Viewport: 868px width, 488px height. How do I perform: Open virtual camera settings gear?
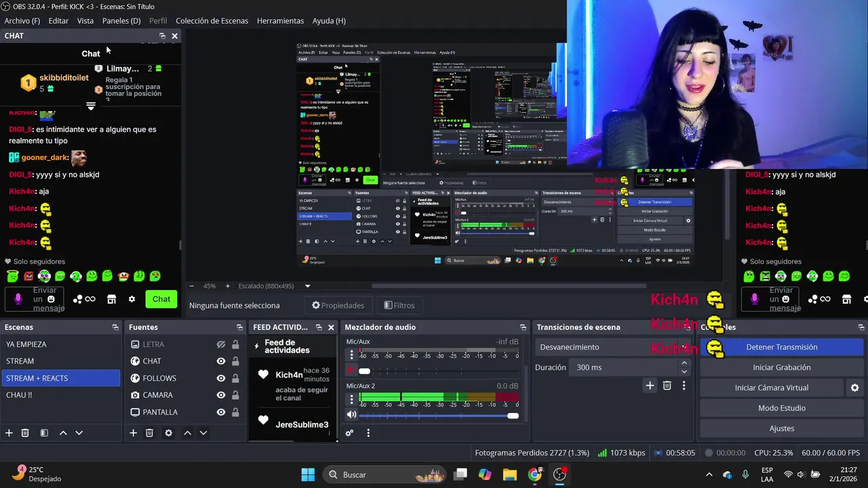pos(854,388)
